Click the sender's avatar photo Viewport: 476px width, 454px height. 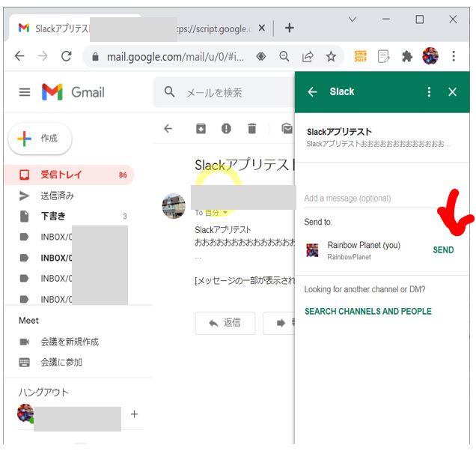tap(174, 205)
